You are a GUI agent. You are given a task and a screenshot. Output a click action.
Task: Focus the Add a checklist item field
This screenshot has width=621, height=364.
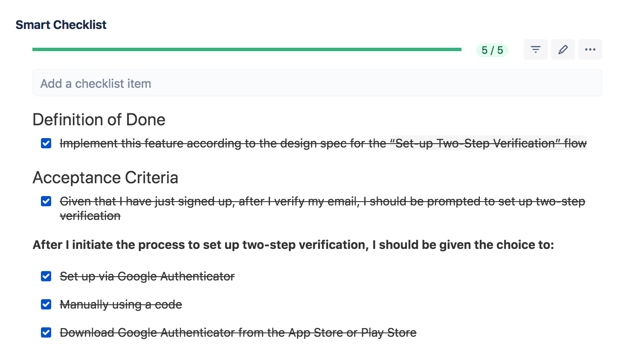(317, 83)
